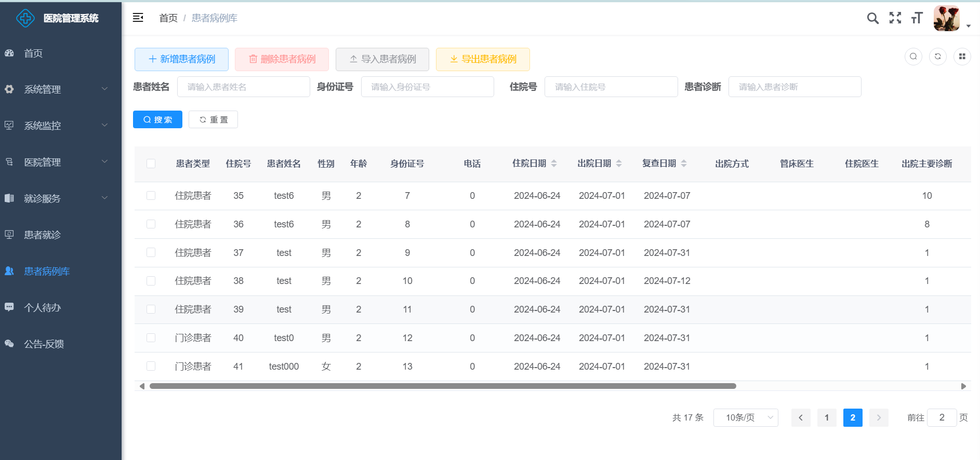Check the row with 住院号 36
Screen dimensions: 980x460
pyautogui.click(x=151, y=224)
